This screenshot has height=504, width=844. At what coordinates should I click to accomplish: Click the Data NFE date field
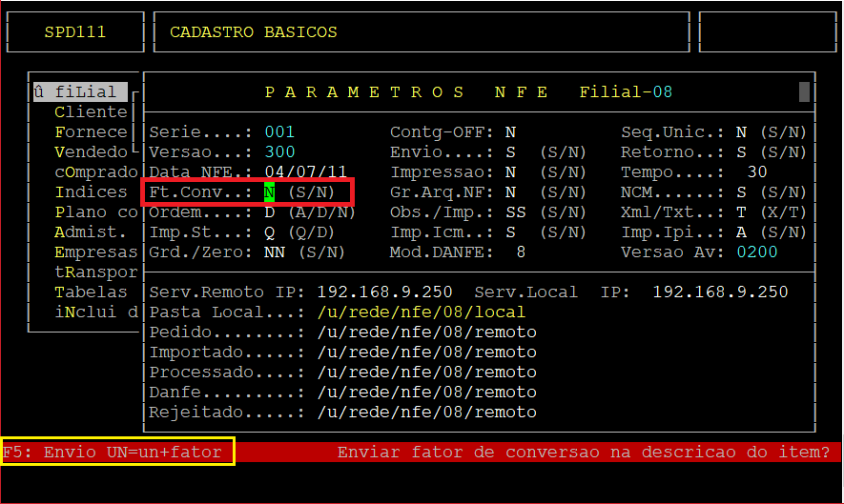pyautogui.click(x=304, y=172)
